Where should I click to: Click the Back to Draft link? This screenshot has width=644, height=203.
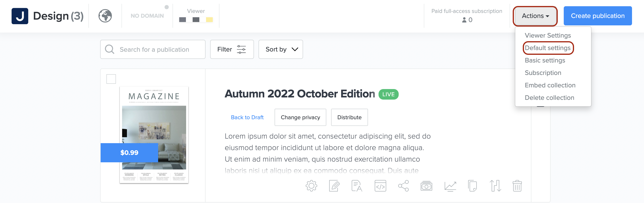pos(247,117)
